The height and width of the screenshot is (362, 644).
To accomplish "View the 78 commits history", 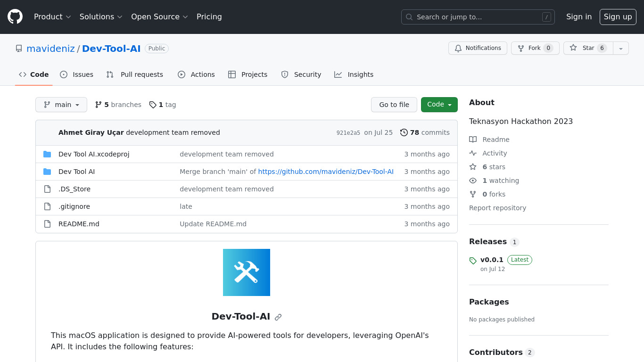I will [x=425, y=132].
